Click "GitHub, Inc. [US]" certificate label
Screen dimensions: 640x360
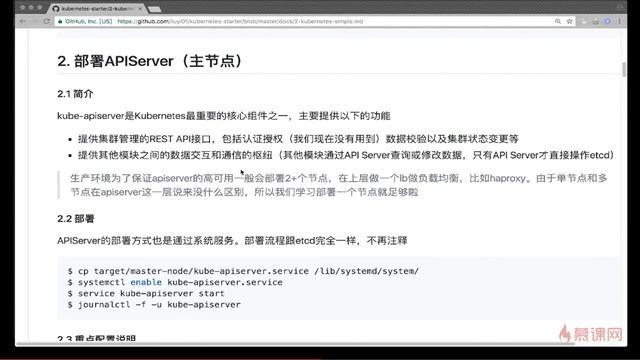[x=89, y=21]
